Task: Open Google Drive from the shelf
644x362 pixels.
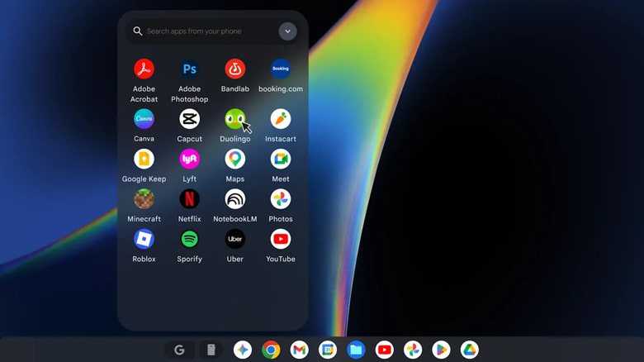Action: click(470, 350)
